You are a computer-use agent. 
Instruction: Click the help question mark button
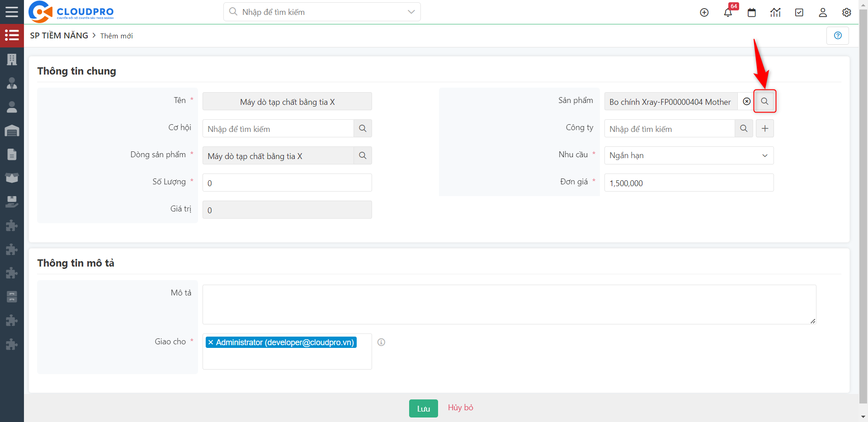838,36
